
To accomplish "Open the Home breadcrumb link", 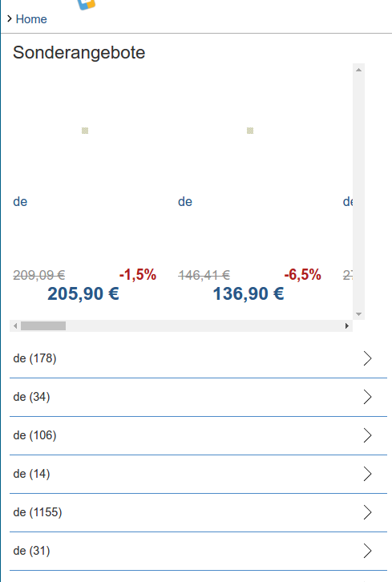I will pyautogui.click(x=31, y=19).
